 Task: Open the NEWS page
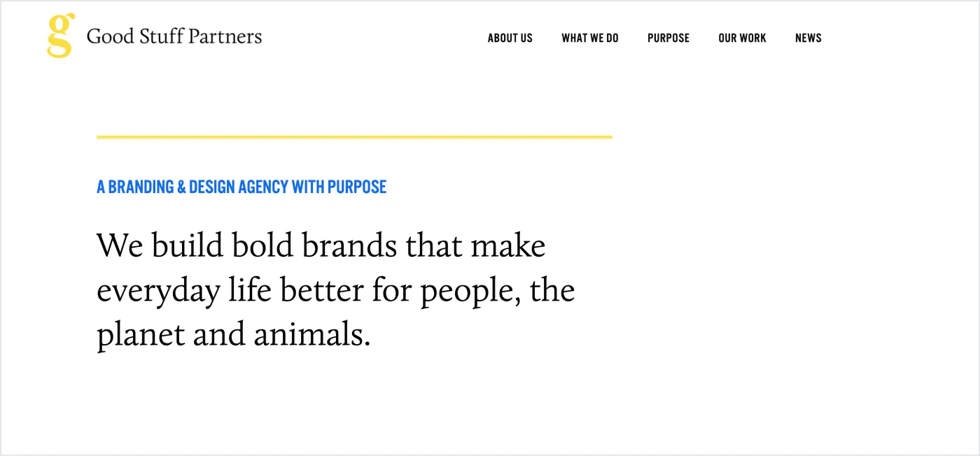[x=808, y=38]
